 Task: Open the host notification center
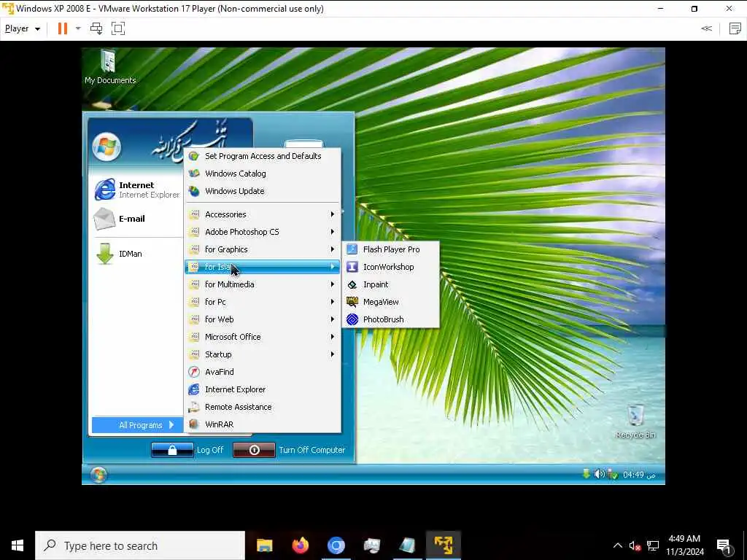pyautogui.click(x=724, y=546)
